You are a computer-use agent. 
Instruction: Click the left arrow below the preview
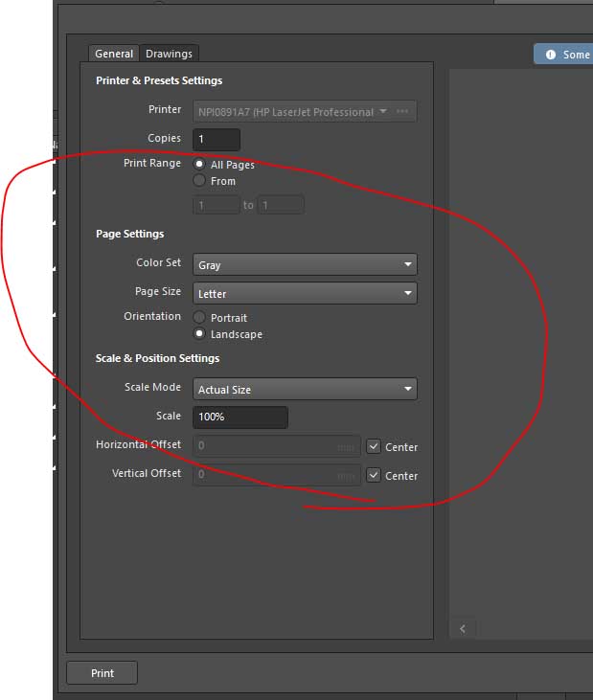(464, 628)
